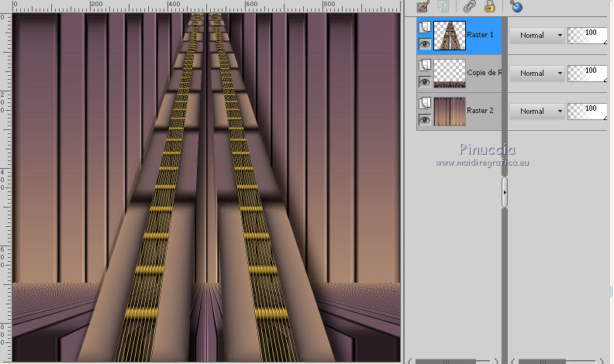Screen dimensions: 614x364
Task: Click the chain link layers icon
Action: click(469, 6)
